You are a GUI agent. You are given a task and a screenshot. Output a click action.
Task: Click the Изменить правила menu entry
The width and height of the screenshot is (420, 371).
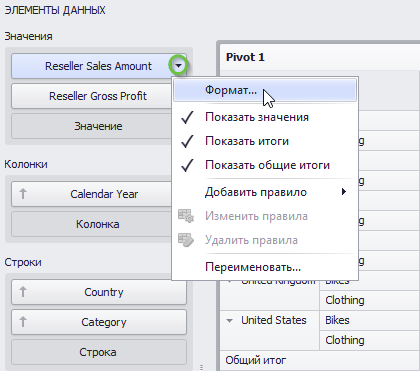click(x=265, y=216)
